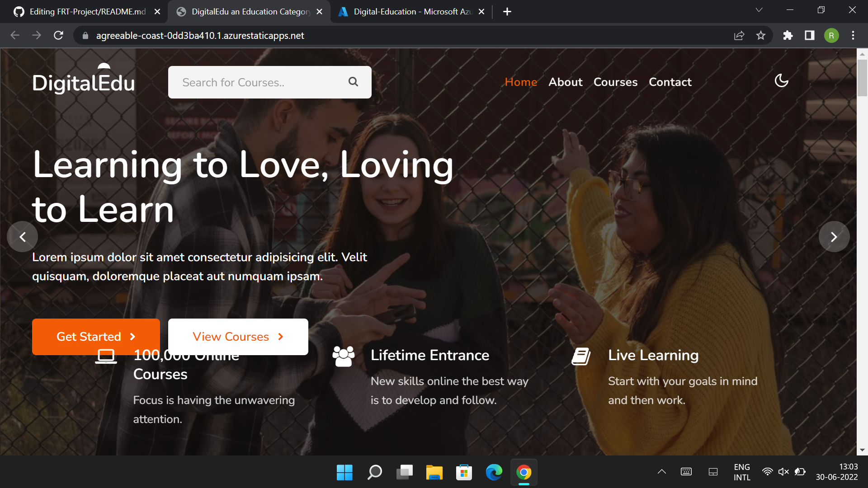
Task: Show hidden system tray icons
Action: tap(661, 472)
